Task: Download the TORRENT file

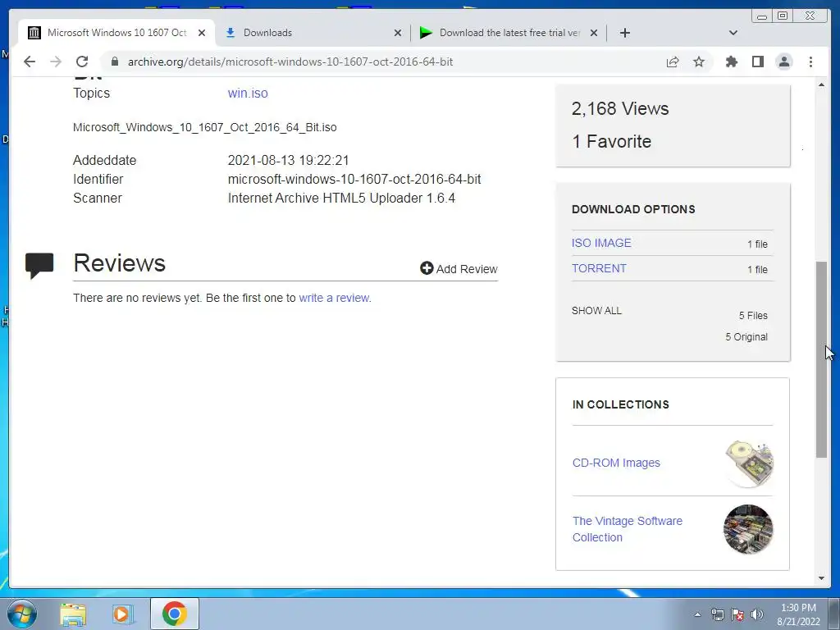Action: coord(598,268)
